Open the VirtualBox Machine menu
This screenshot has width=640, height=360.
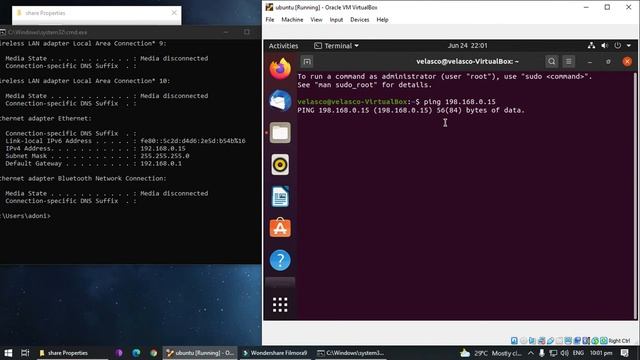292,20
